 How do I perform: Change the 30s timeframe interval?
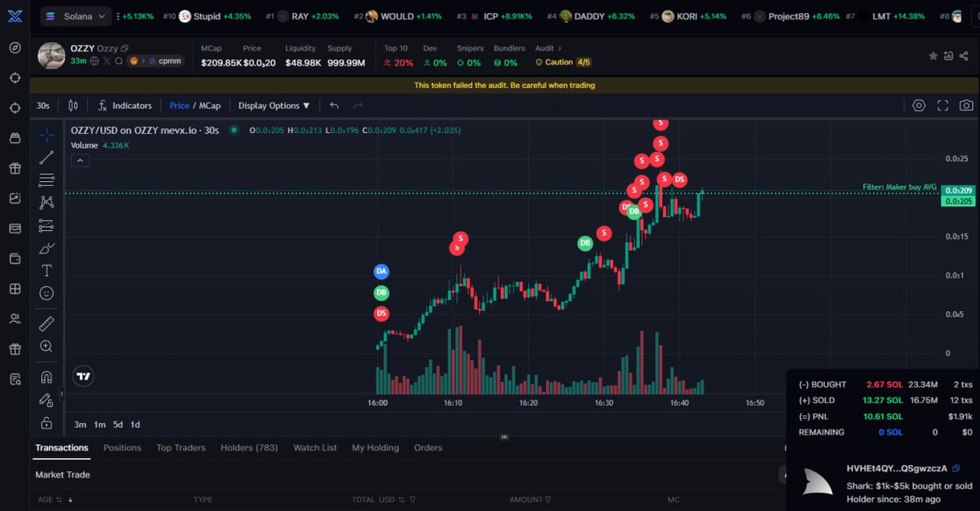[x=42, y=105]
